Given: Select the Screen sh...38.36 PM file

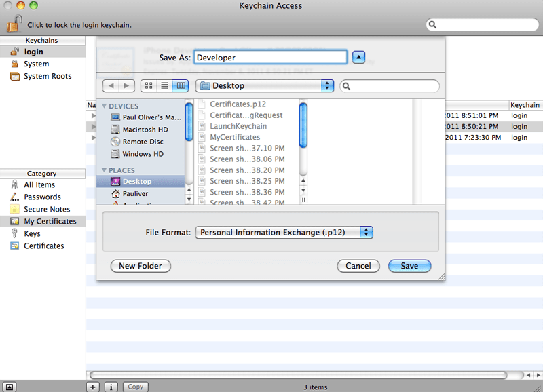Looking at the screenshot, I should point(247,192).
